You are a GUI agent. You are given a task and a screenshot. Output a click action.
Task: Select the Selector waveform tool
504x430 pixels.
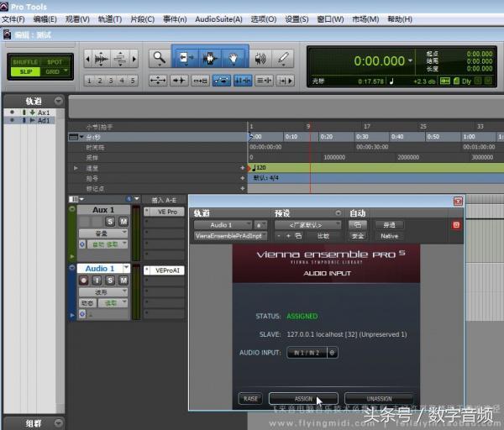pyautogui.click(x=209, y=58)
